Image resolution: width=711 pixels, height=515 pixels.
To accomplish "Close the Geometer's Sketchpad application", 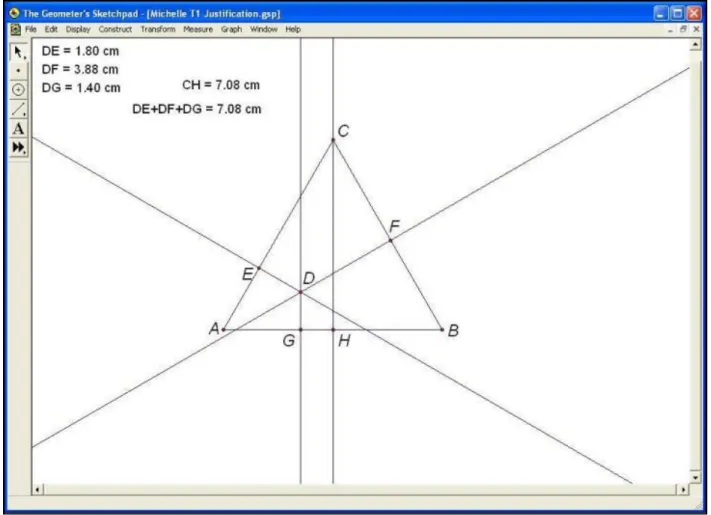I will 694,13.
